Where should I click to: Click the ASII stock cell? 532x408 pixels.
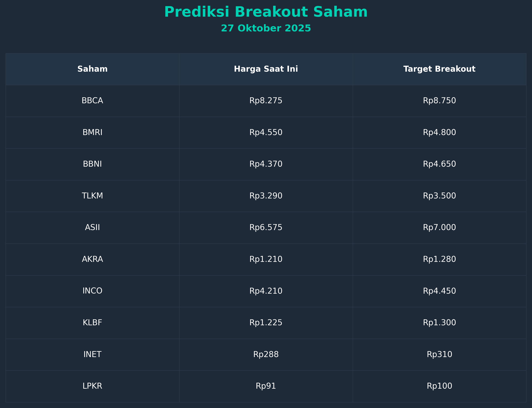point(92,228)
